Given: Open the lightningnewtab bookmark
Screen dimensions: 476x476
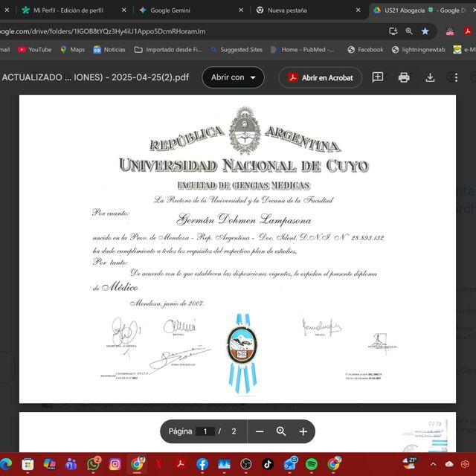Looking at the screenshot, I should 418,50.
